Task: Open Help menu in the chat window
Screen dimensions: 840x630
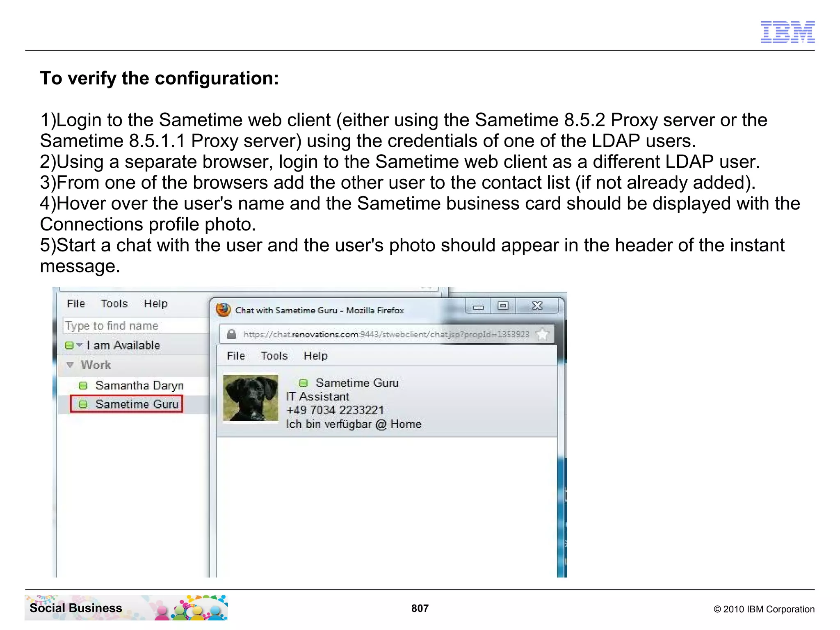Action: [315, 356]
